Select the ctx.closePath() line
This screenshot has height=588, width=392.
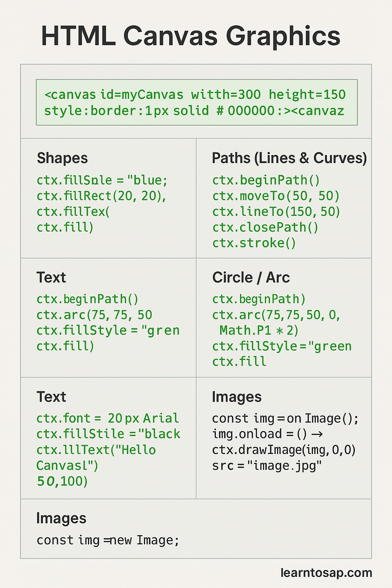(x=265, y=227)
